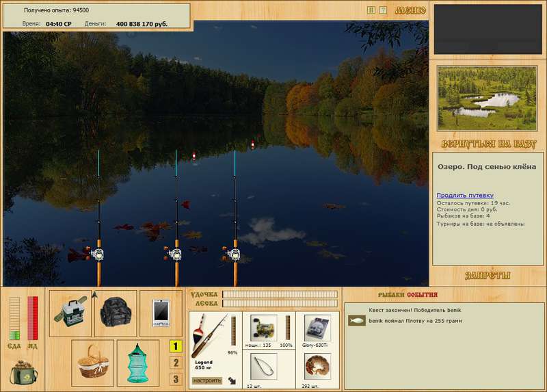Switch to rod slot 3
The width and height of the screenshot is (547, 392).
tap(176, 379)
